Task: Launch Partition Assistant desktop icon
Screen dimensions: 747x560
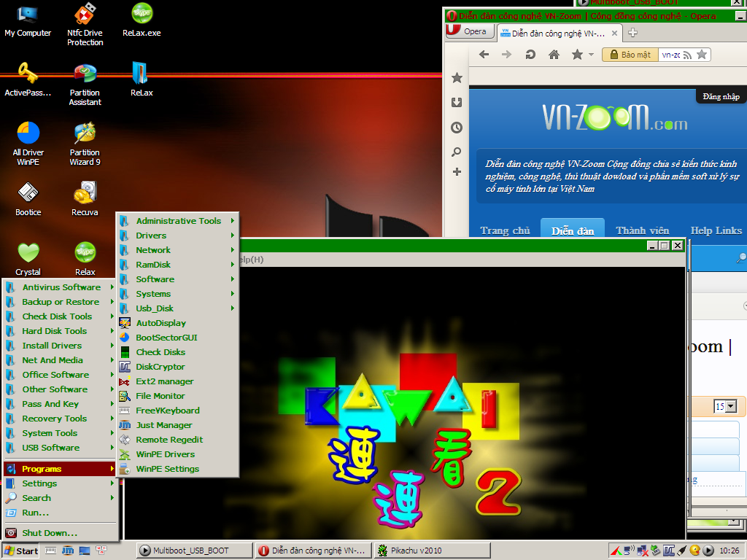Action: click(x=85, y=85)
